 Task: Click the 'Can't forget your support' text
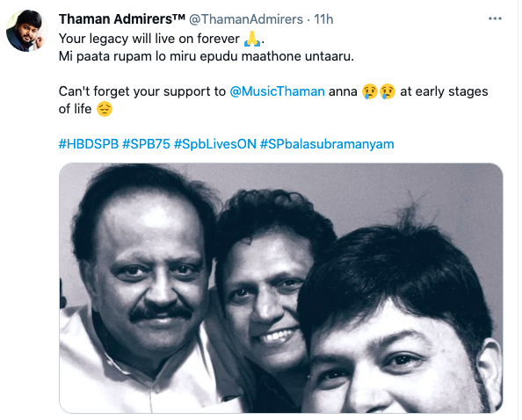click(142, 91)
